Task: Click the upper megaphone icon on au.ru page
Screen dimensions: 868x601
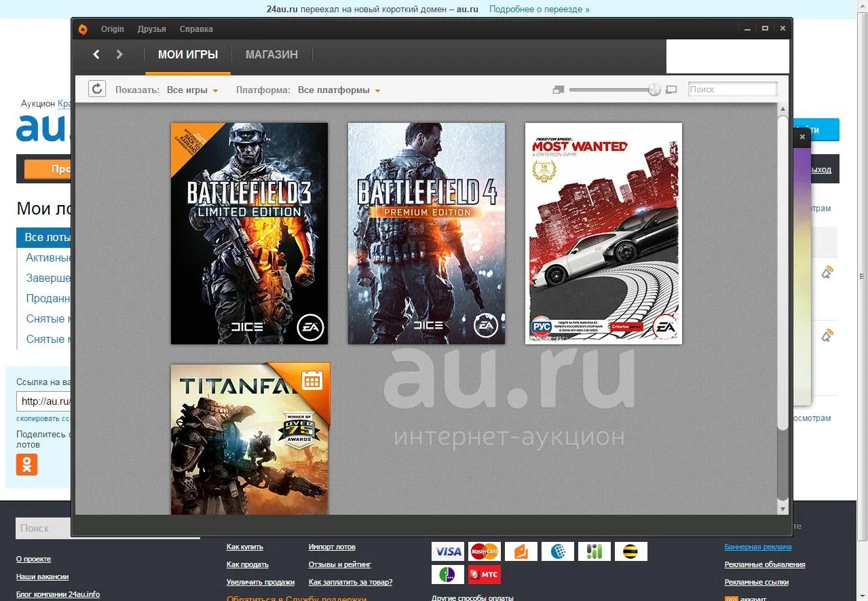Action: coord(827,273)
